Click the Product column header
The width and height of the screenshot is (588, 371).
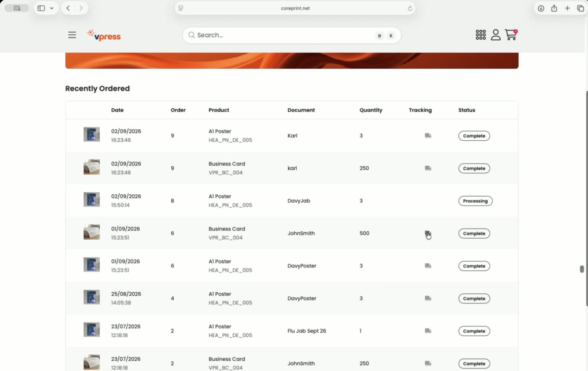219,110
